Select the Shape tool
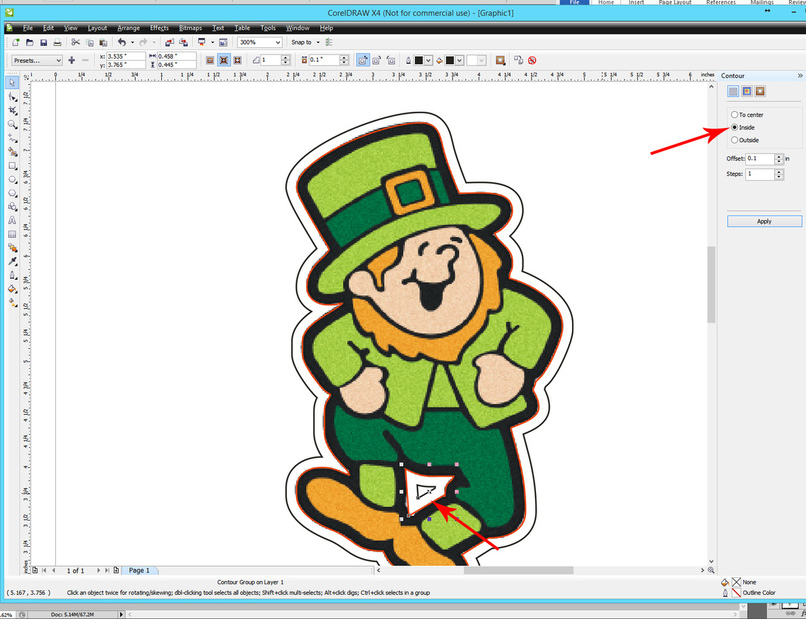806x619 pixels. coord(12,96)
